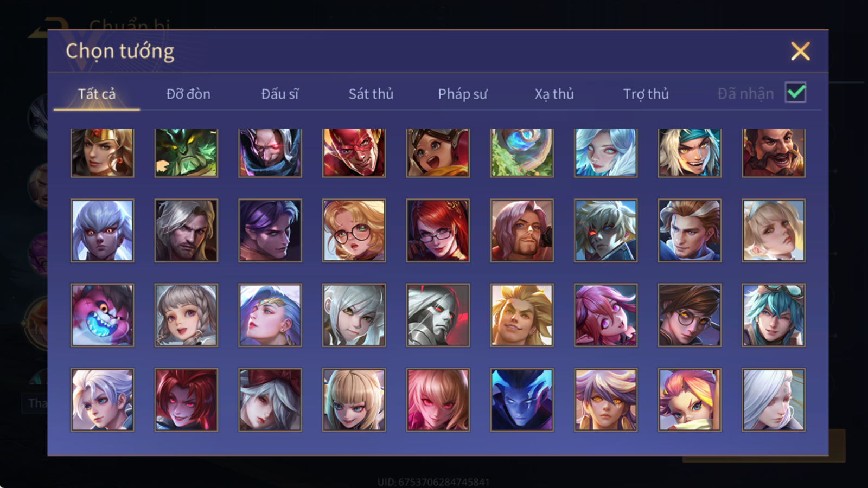
Task: Switch to the Đấu sĩ tab
Action: click(x=280, y=94)
